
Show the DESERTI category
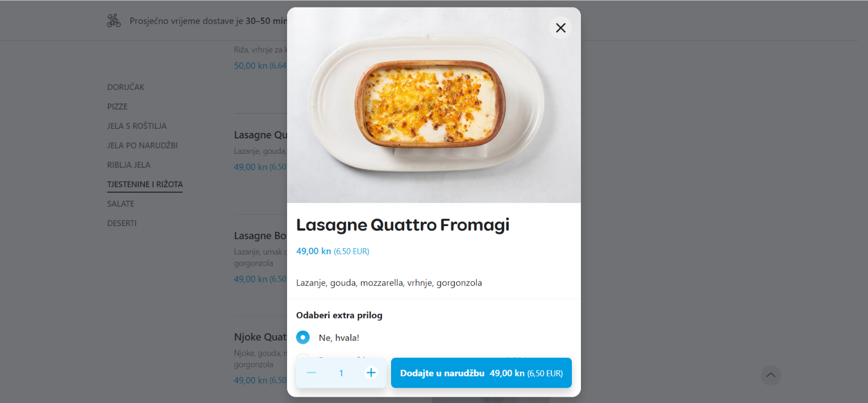click(121, 223)
